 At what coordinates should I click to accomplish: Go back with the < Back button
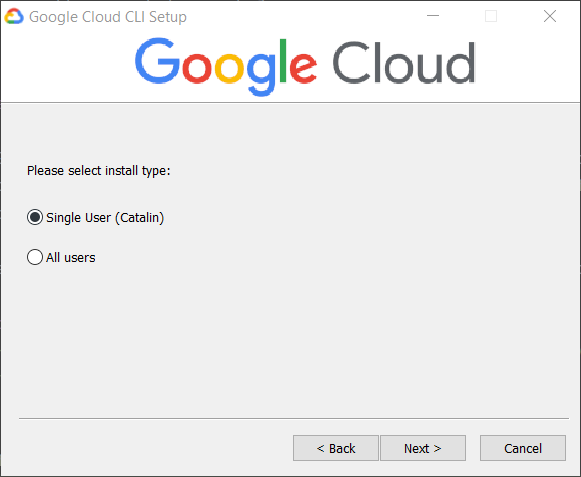coord(336,448)
